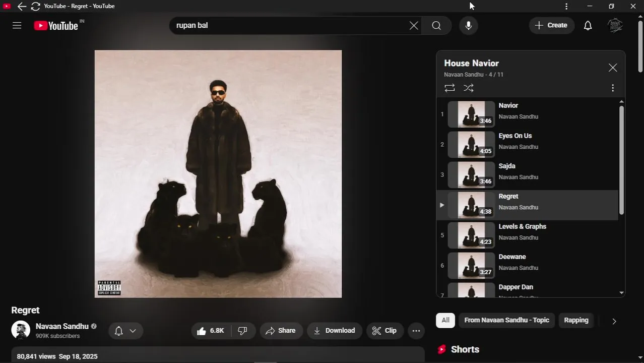This screenshot has height=363, width=644.
Task: Clear the search box text
Action: pyautogui.click(x=414, y=25)
